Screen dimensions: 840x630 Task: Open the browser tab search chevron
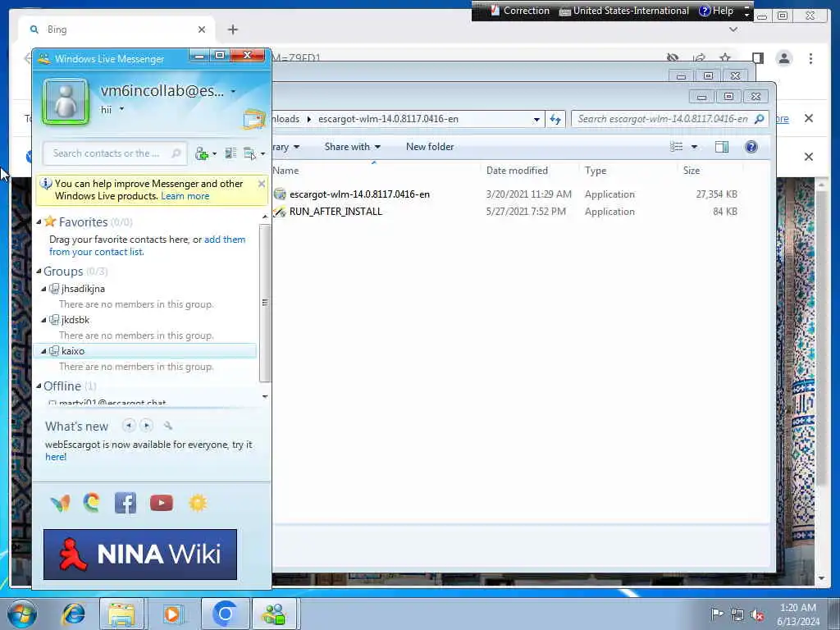click(x=733, y=30)
